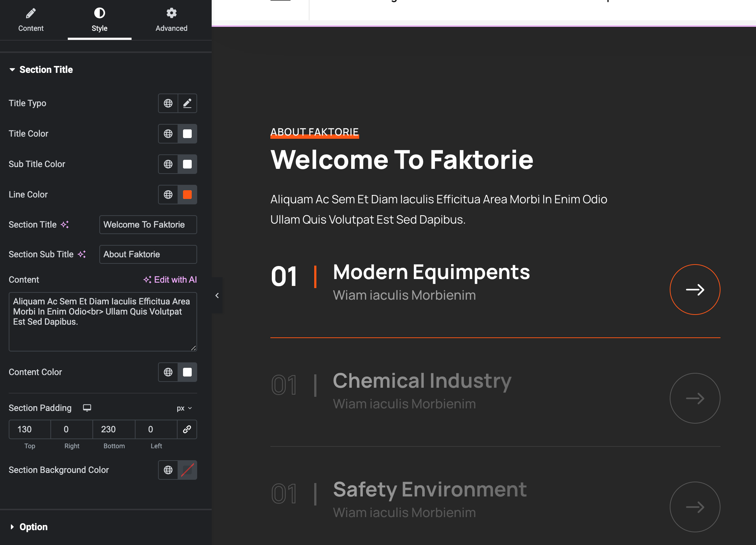Image resolution: width=756 pixels, height=545 pixels.
Task: Click Edit with AI link
Action: click(170, 280)
